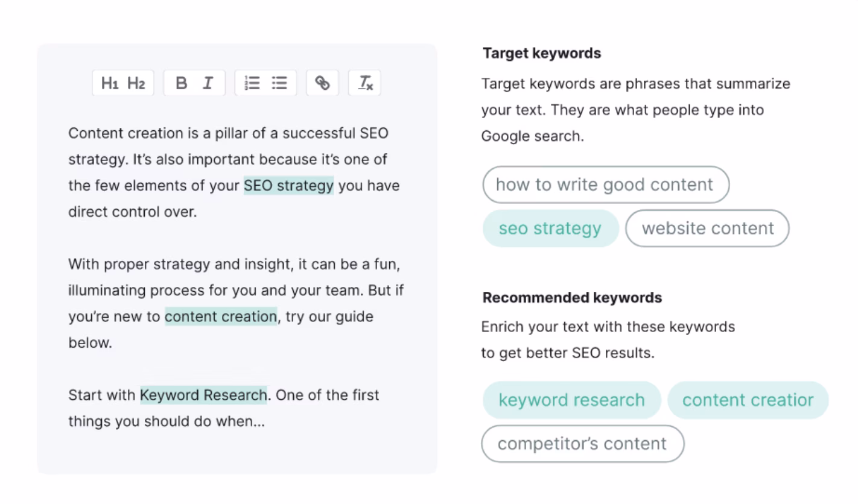Click the 'Recommended keywords' heading

point(572,298)
